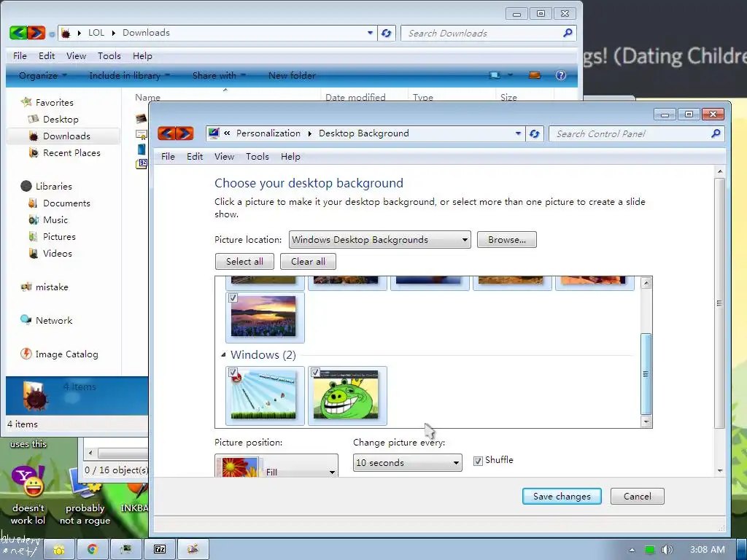Refresh the Downloads folder view
Screen dimensions: 747x560
click(x=387, y=34)
